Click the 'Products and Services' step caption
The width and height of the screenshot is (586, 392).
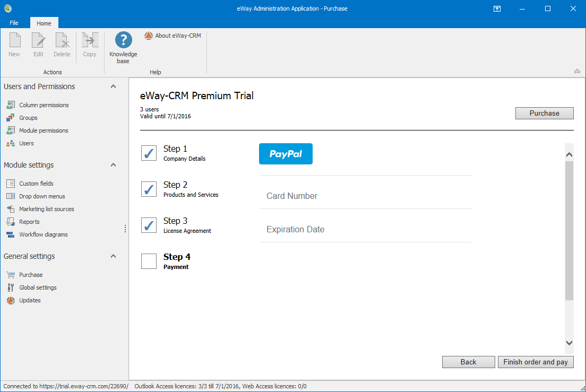[191, 195]
